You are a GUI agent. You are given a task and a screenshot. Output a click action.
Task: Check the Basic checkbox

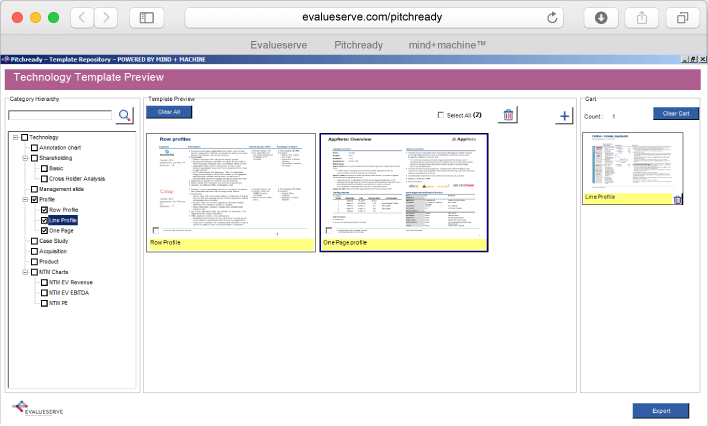(x=44, y=169)
